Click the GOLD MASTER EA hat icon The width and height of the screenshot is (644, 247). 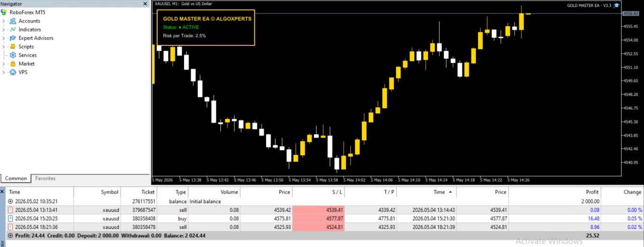coord(616,6)
